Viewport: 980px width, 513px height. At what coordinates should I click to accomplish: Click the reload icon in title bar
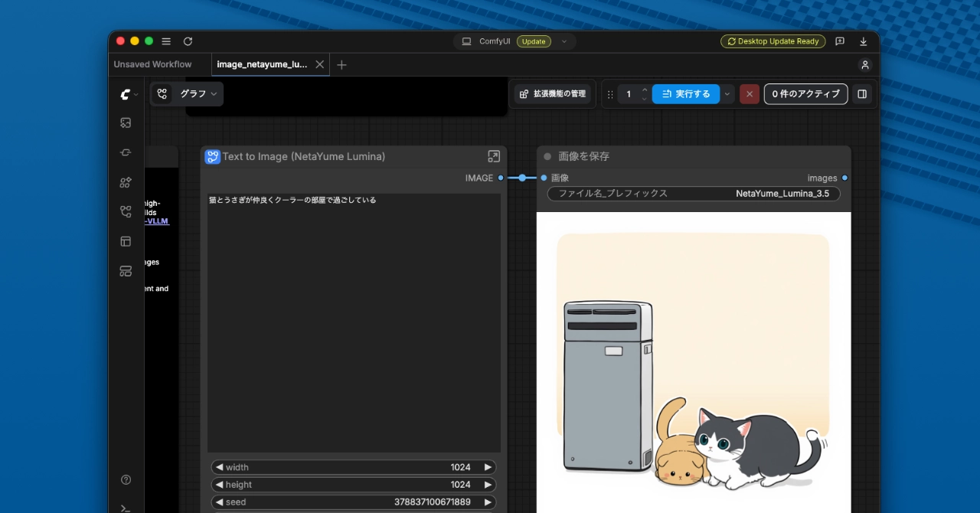click(x=188, y=41)
